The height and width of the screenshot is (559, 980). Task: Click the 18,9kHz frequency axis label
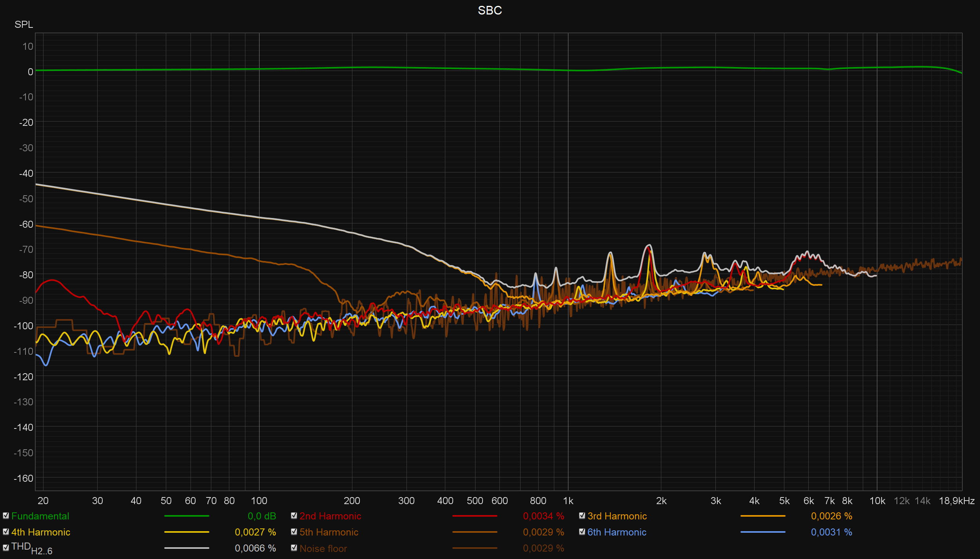tap(956, 501)
